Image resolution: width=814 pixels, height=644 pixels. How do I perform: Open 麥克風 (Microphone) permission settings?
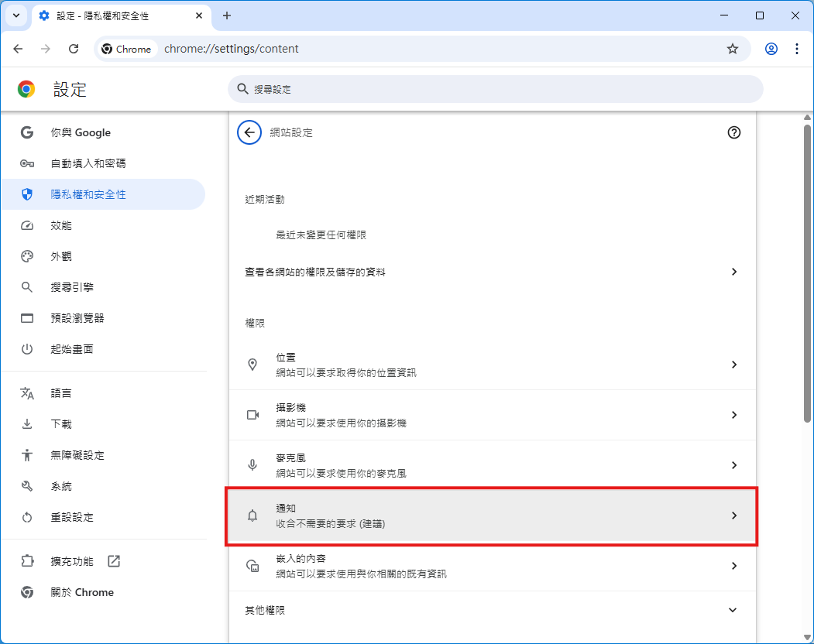click(492, 464)
